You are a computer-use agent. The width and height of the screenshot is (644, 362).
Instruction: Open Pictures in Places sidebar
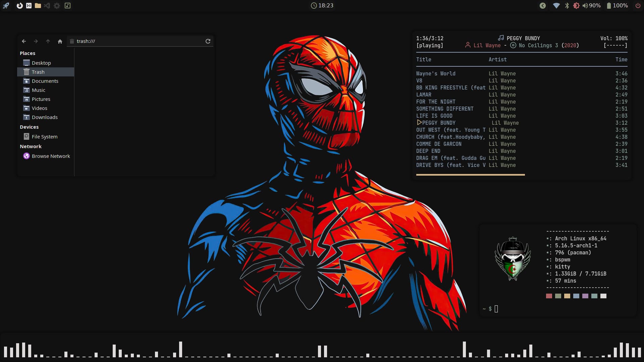click(x=46, y=99)
